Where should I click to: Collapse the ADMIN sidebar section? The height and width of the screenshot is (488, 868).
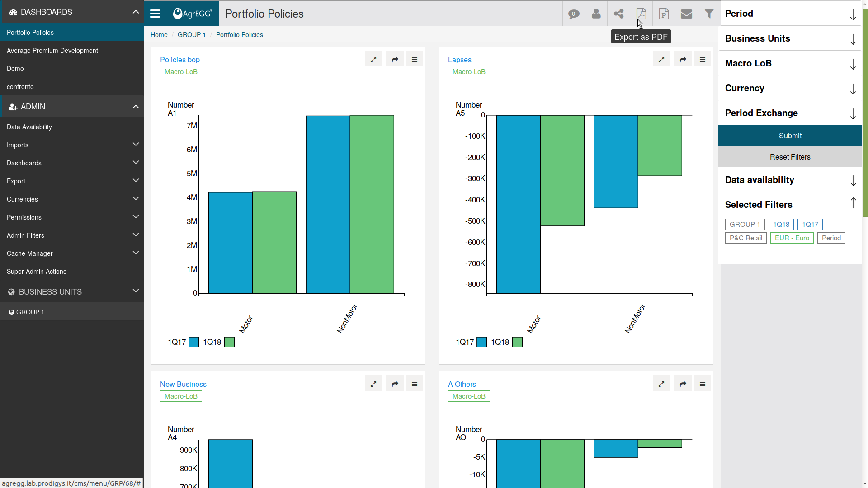click(136, 107)
